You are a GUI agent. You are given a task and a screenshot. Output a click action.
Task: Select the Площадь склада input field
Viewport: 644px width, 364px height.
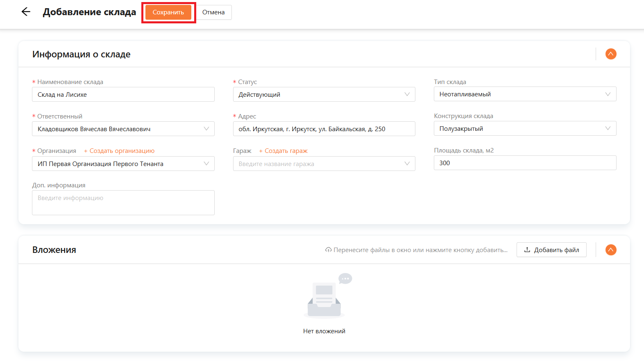coord(524,163)
